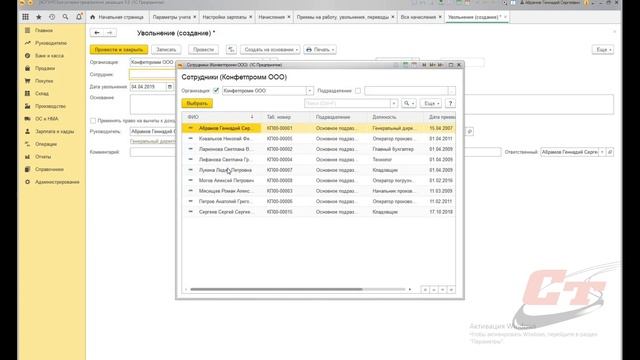Open the calendar picker for Дата увольнения
The height and width of the screenshot is (360, 640).
(170, 87)
